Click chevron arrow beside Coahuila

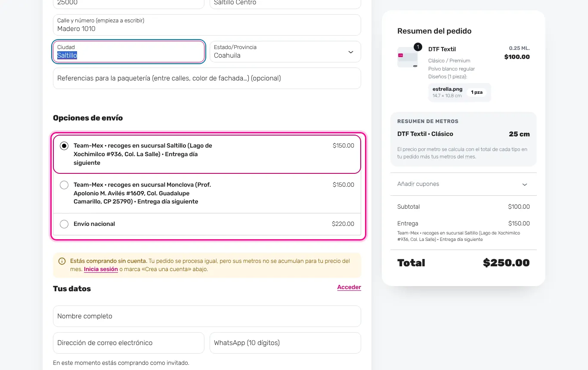351,52
